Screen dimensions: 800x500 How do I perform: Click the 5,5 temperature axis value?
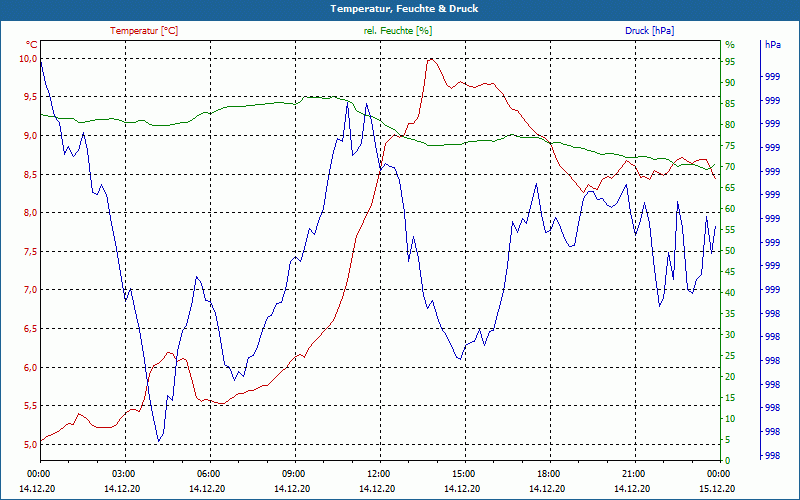click(x=30, y=406)
